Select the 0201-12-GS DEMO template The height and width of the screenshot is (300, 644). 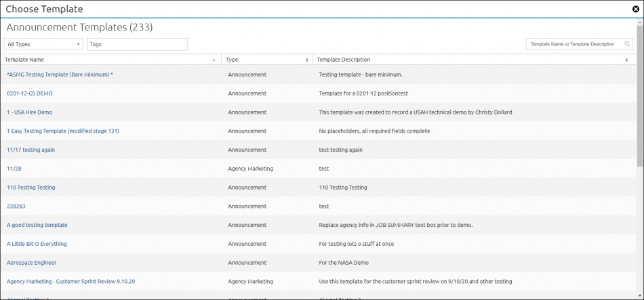[30, 93]
